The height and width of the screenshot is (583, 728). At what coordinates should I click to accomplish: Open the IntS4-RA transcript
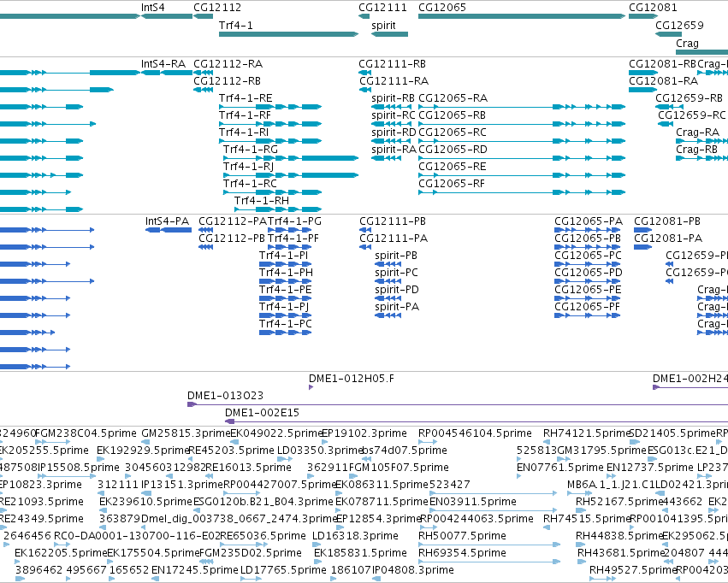point(167,73)
